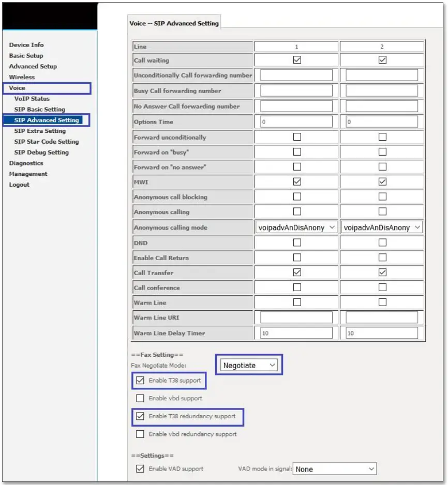Check Enable vbd support
Image resolution: width=448 pixels, height=485 pixels.
(x=140, y=398)
